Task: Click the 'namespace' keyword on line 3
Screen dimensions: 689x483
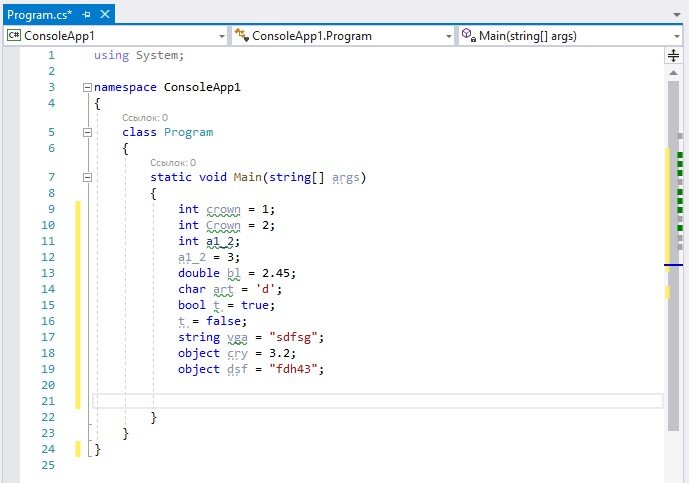Action: [125, 87]
